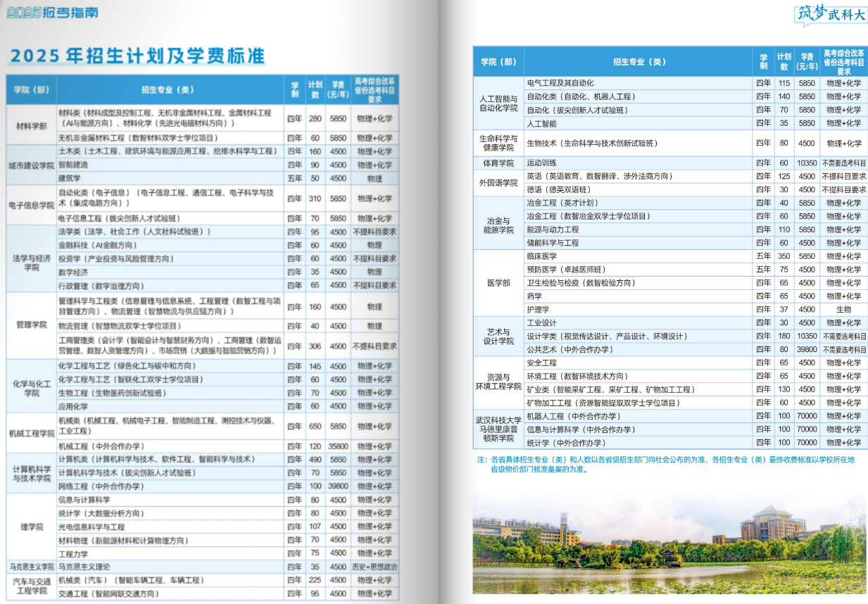868x604 pixels.
Task: Click plan number "490" for 计算机类
Action: click(x=315, y=460)
